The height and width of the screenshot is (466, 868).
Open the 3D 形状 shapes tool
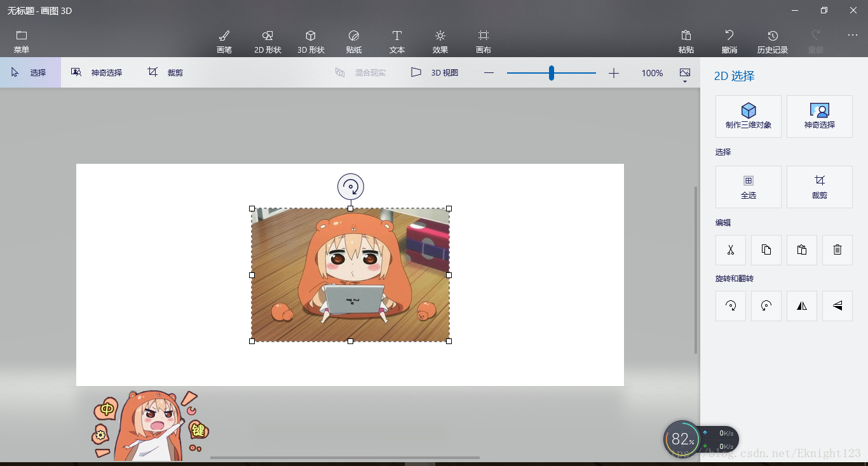coord(311,41)
